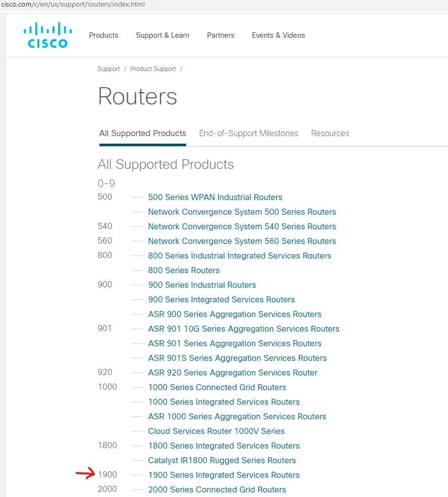Click the Routers page heading
The height and width of the screenshot is (497, 448).
pyautogui.click(x=137, y=96)
